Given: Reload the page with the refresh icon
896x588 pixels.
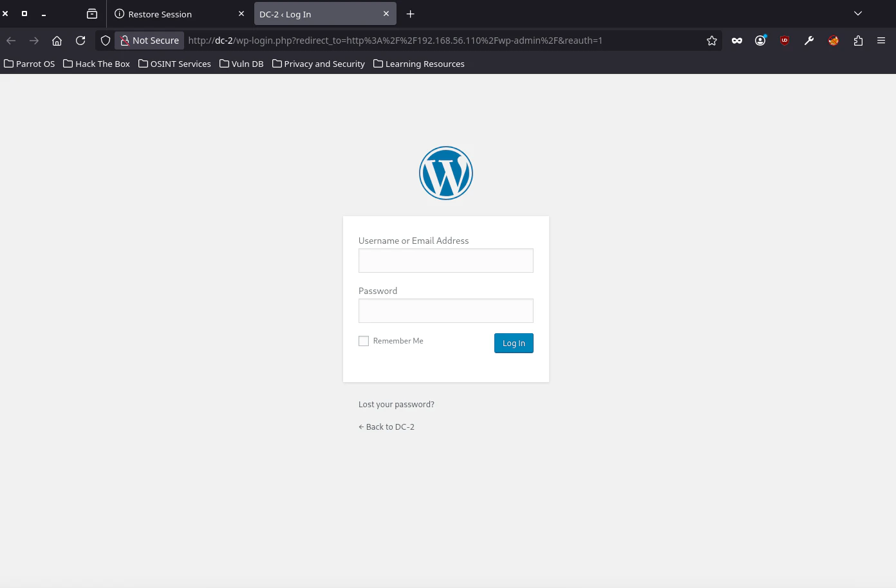Looking at the screenshot, I should (x=80, y=41).
